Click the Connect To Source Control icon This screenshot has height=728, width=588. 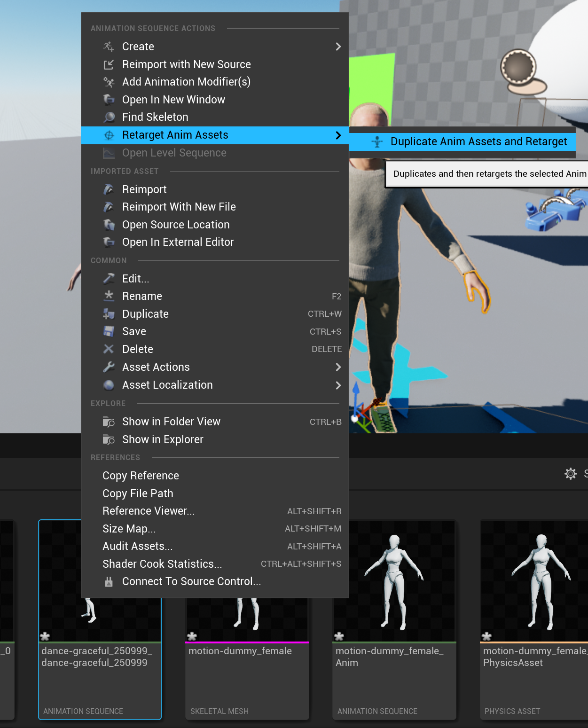click(x=109, y=582)
